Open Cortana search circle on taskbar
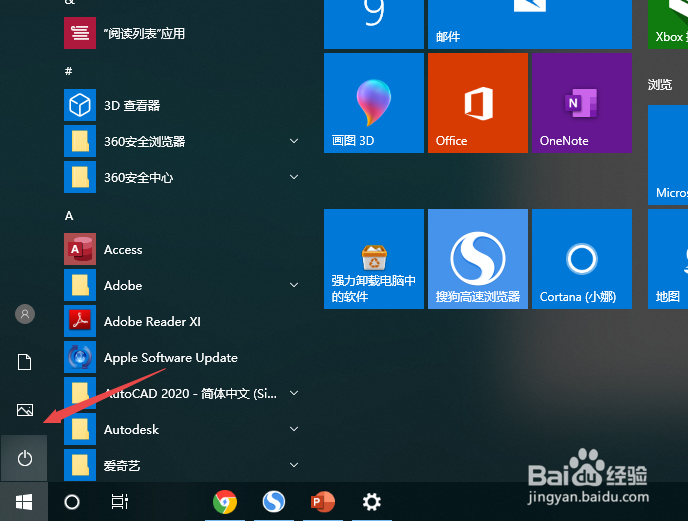The image size is (688, 521). pos(72,502)
